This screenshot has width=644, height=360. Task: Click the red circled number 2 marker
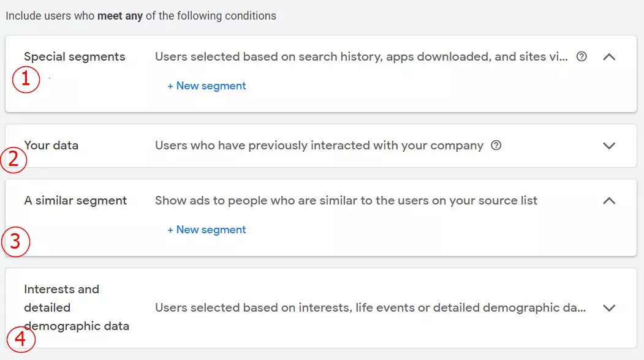[13, 160]
